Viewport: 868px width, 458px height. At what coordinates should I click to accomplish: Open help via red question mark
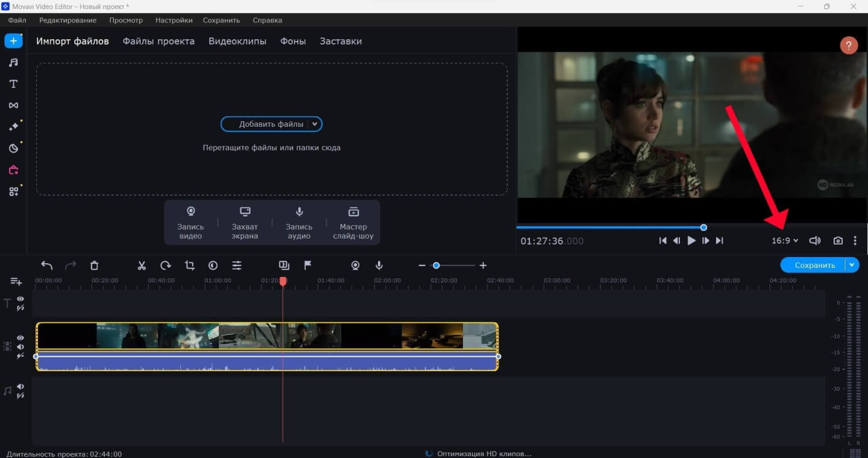(x=849, y=45)
